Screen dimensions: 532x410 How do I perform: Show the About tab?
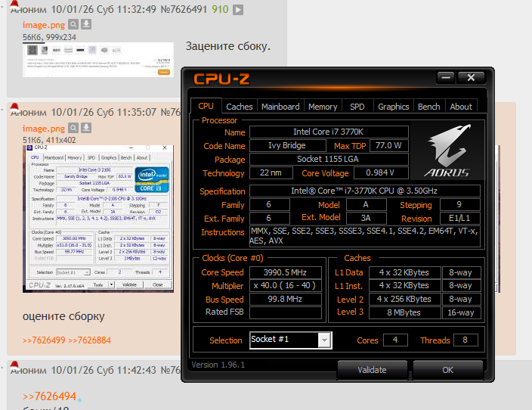pyautogui.click(x=461, y=107)
